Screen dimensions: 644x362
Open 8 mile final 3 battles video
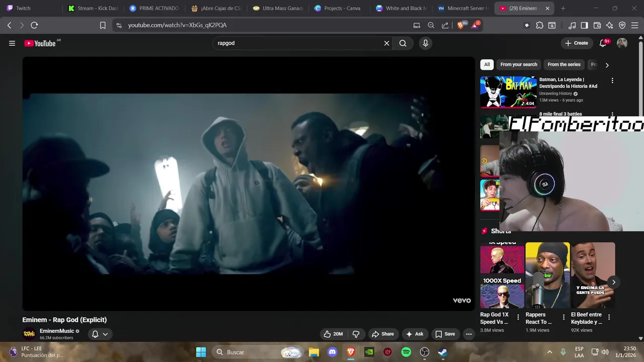(x=560, y=114)
